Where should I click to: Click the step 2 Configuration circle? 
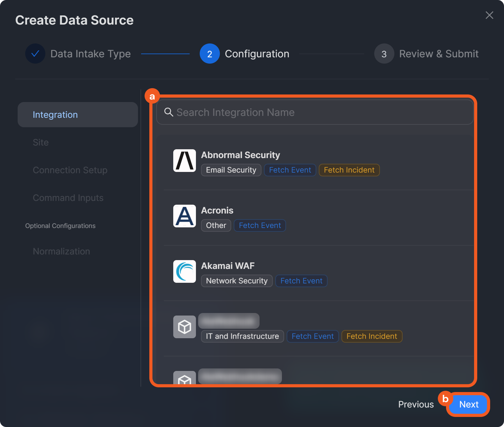[x=209, y=54]
